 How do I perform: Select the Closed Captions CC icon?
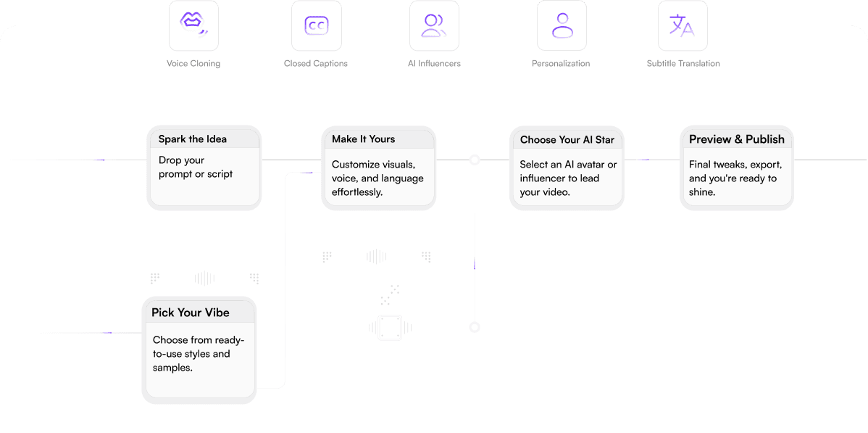tap(316, 25)
